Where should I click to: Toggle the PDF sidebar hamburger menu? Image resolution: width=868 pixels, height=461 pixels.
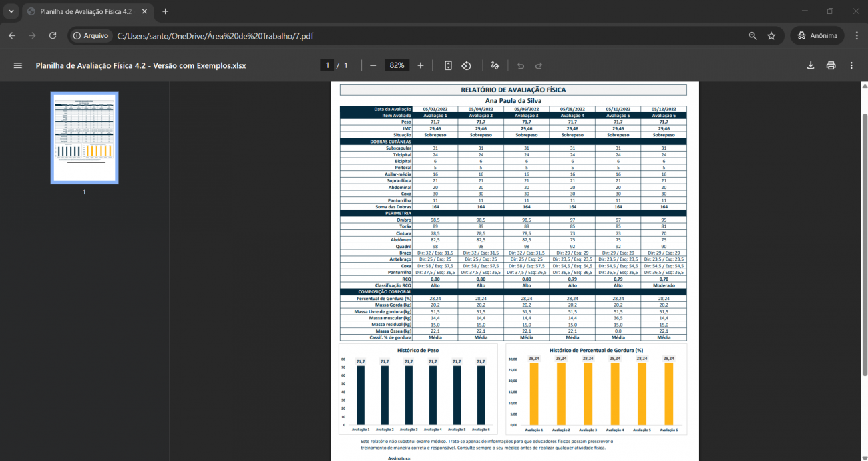pyautogui.click(x=18, y=65)
